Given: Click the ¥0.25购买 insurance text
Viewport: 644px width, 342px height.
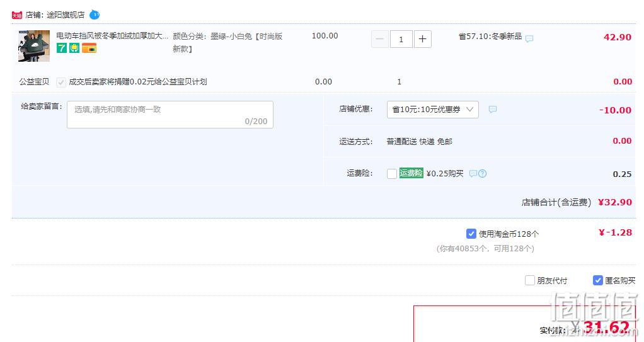Looking at the screenshot, I should coord(445,174).
